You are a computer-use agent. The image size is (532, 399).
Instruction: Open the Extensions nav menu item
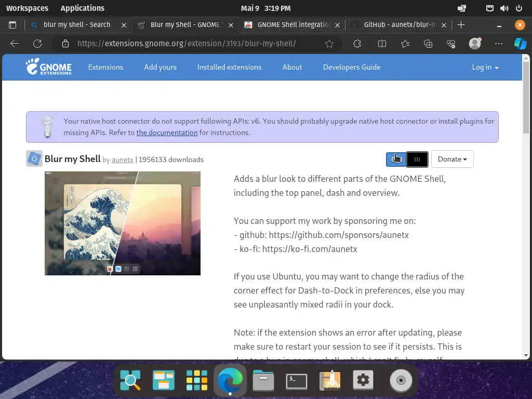click(x=105, y=67)
